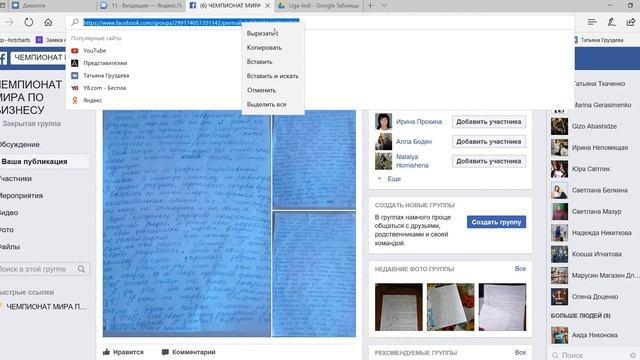Open Яндекс suggested site
The width and height of the screenshot is (640, 360).
pos(93,100)
